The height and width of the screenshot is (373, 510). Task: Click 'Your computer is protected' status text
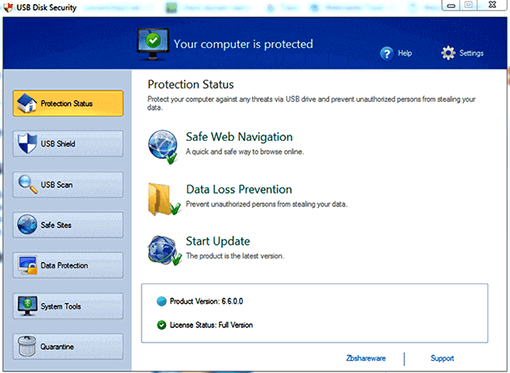[243, 44]
